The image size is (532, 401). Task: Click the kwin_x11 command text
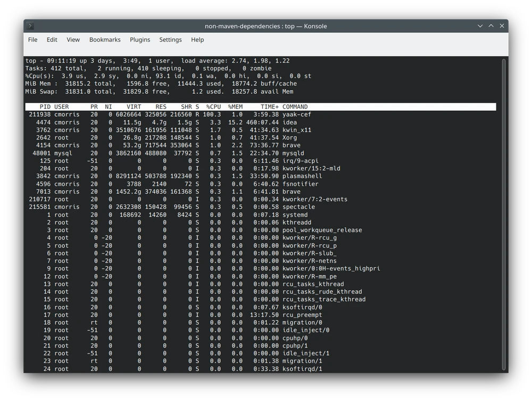click(296, 130)
